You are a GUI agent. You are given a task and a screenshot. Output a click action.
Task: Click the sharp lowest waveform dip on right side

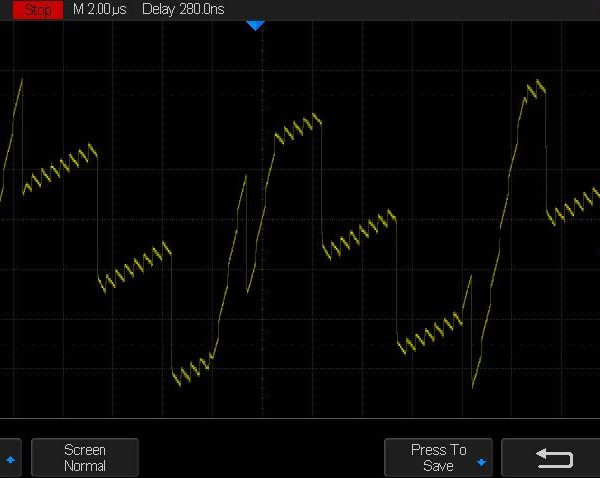pyautogui.click(x=473, y=383)
